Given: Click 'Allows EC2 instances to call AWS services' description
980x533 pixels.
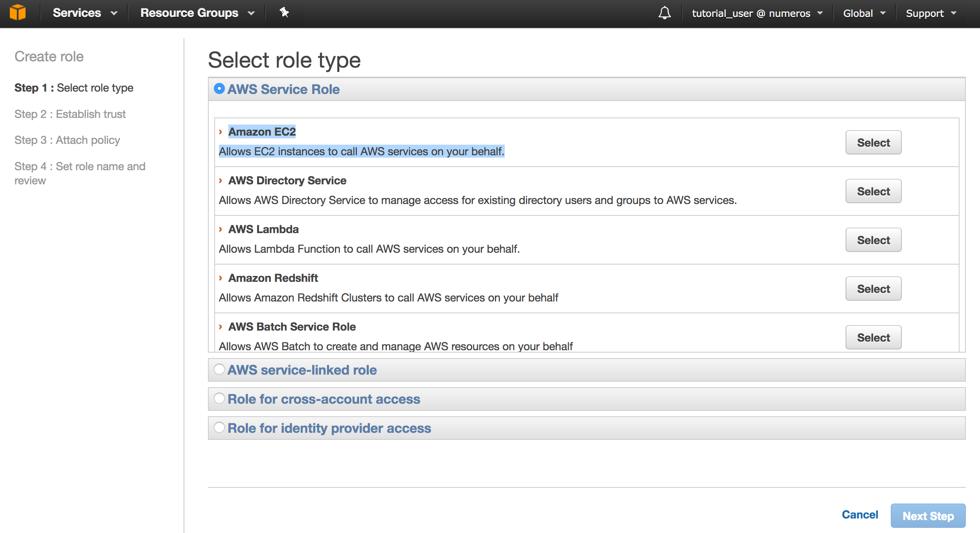Looking at the screenshot, I should pyautogui.click(x=362, y=151).
